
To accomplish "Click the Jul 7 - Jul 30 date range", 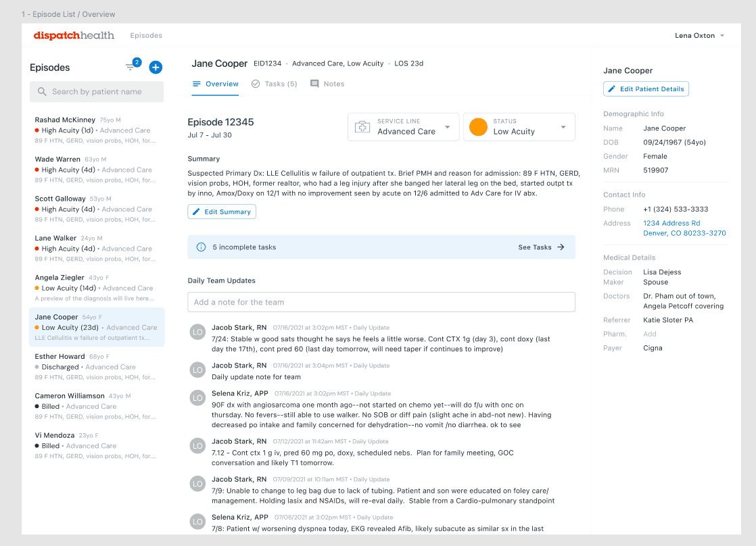I will (210, 135).
